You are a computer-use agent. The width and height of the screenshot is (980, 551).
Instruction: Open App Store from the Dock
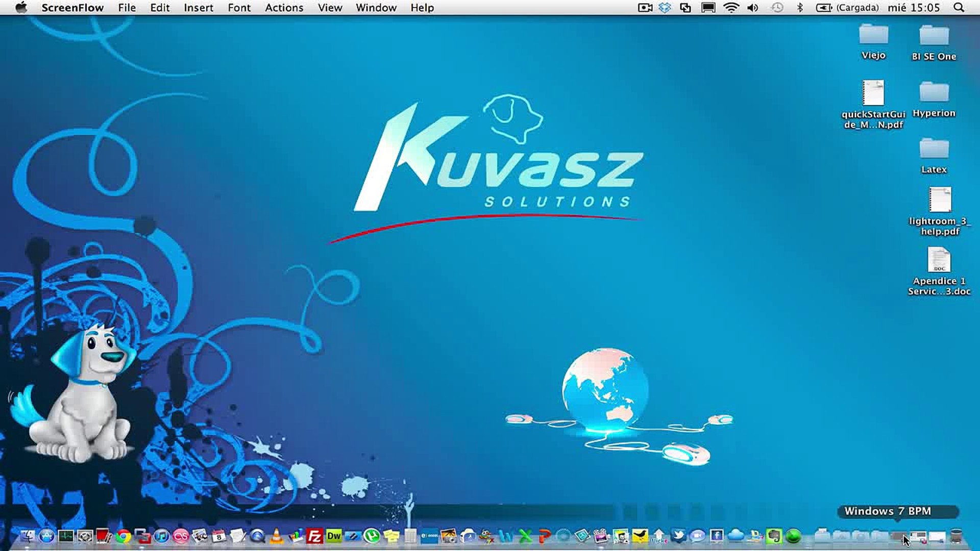pos(46,536)
